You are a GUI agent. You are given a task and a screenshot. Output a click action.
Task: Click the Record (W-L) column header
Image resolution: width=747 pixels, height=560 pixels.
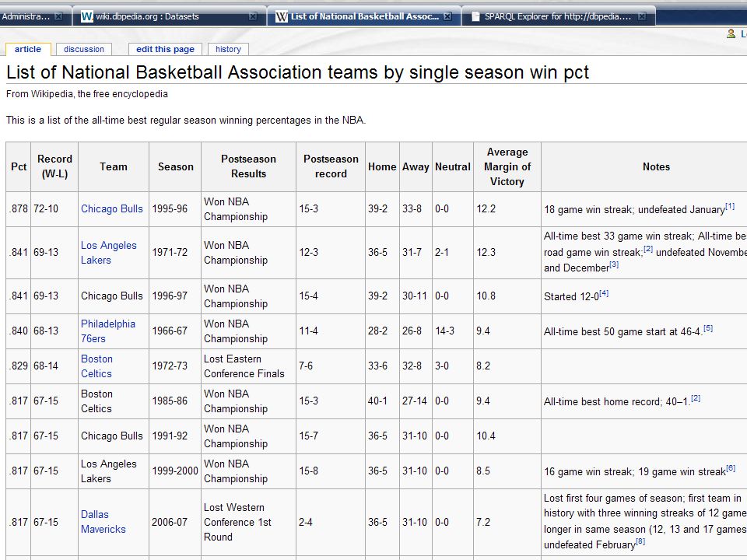tap(54, 166)
